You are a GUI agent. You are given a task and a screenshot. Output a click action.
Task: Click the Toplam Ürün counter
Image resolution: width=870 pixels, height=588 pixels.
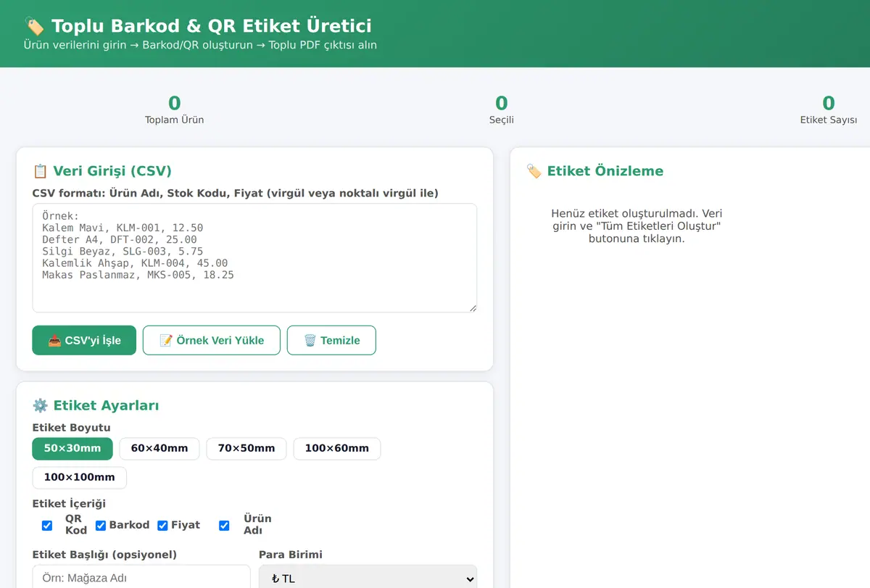(174, 109)
